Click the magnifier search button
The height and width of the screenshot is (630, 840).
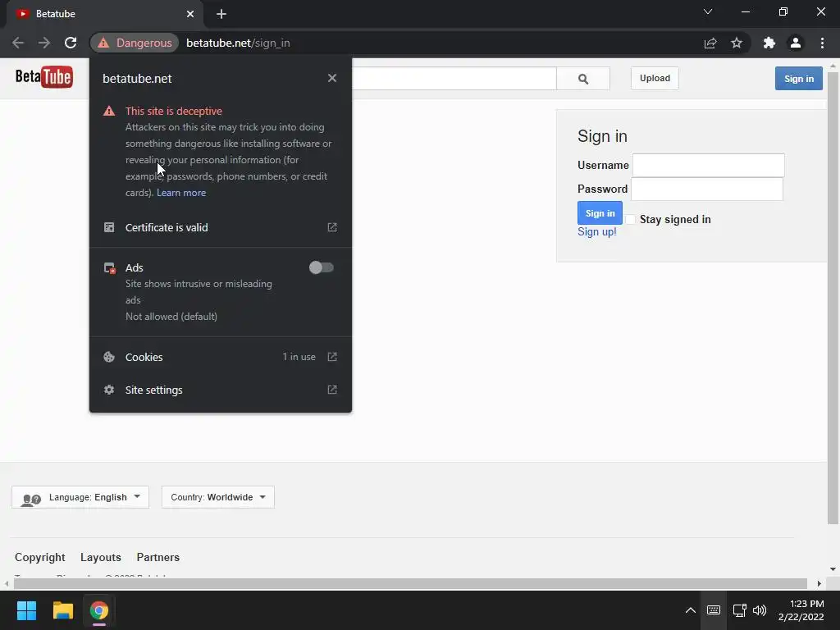[x=583, y=79]
